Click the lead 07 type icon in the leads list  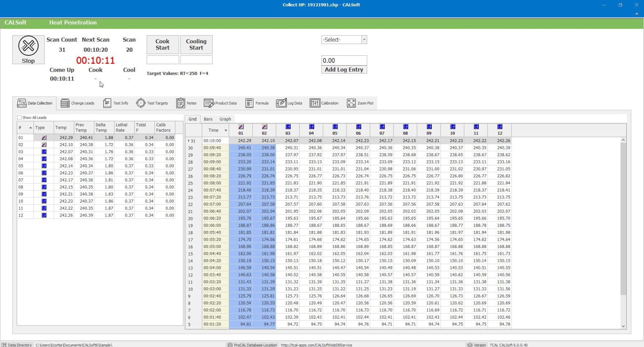(44, 180)
